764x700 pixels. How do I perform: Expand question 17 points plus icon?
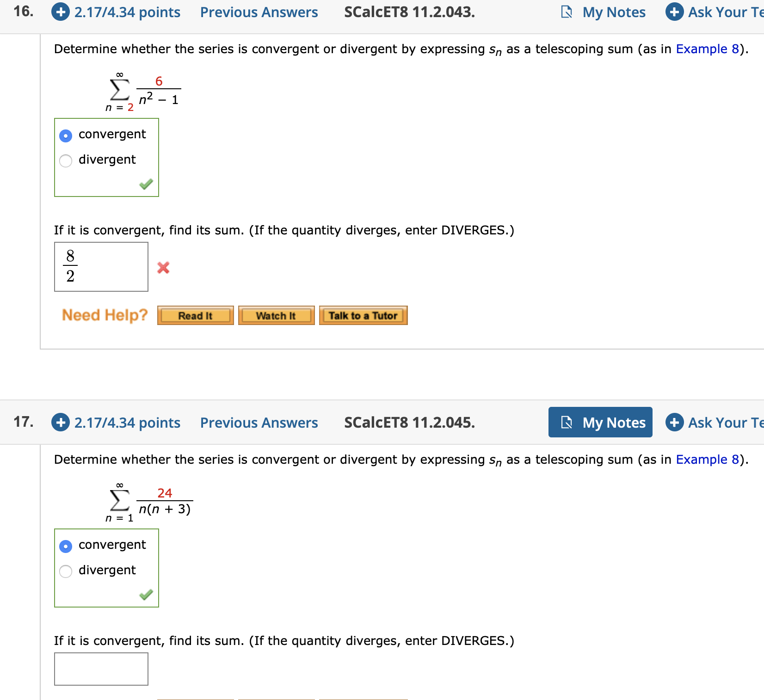61,422
